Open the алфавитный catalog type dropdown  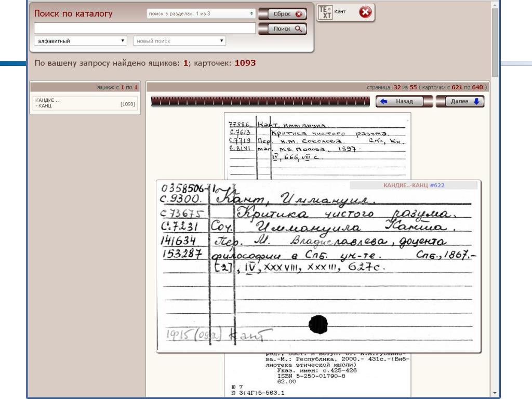click(x=81, y=41)
